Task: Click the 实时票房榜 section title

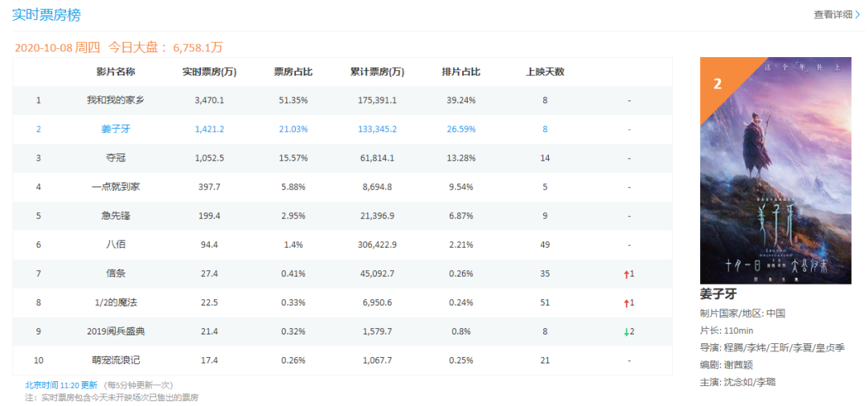Action: tap(46, 15)
